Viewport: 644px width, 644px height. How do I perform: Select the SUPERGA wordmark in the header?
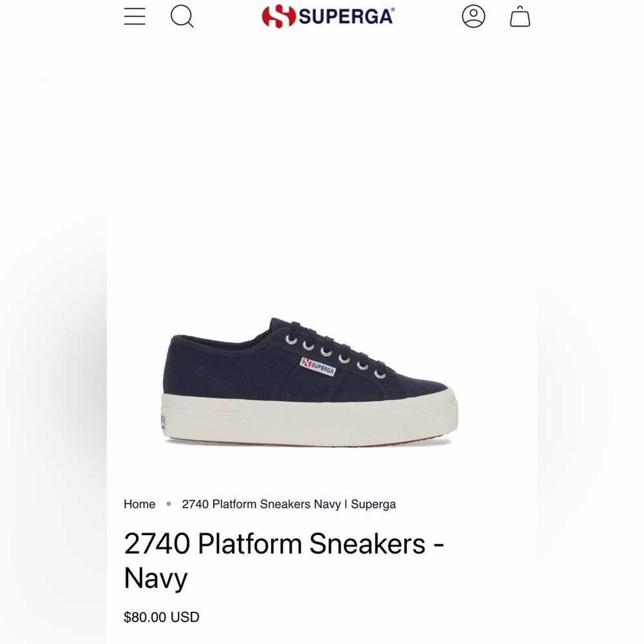[345, 16]
